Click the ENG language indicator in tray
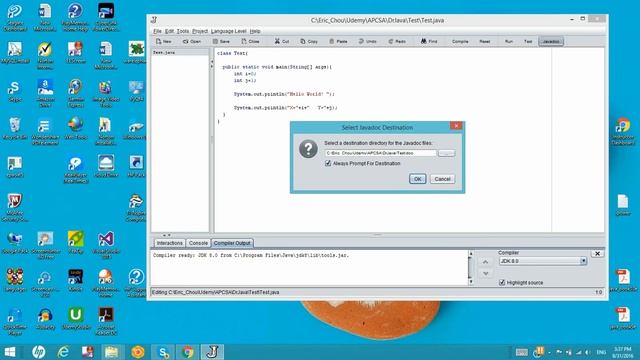Image resolution: width=640 pixels, height=360 pixels. point(601,352)
